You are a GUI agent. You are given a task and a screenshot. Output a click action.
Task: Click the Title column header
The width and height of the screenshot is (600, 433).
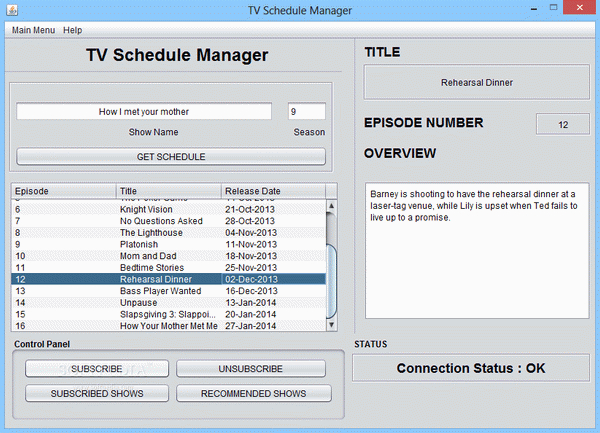(169, 191)
